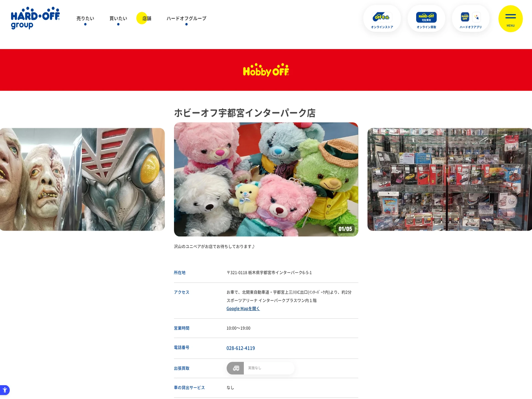Click the 01/05 slide counter
The width and height of the screenshot is (532, 399).
pyautogui.click(x=345, y=229)
